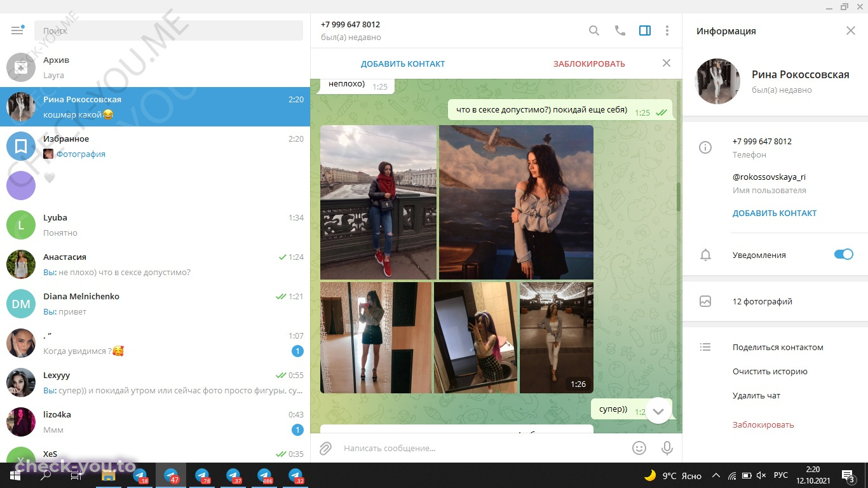Show hidden system tray icons chevron

pos(716,475)
